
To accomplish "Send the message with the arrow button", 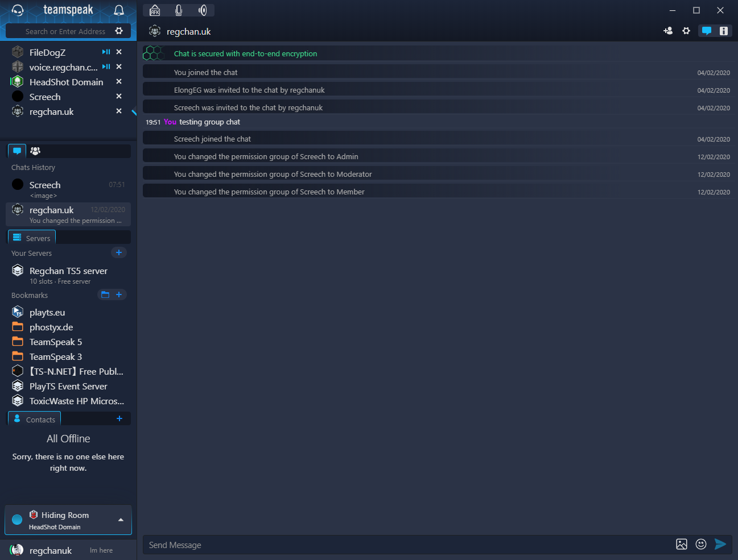I will [x=720, y=544].
